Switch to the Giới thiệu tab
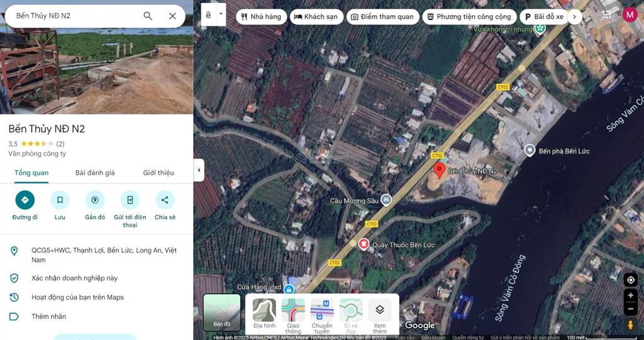This screenshot has height=340, width=644. [x=158, y=173]
